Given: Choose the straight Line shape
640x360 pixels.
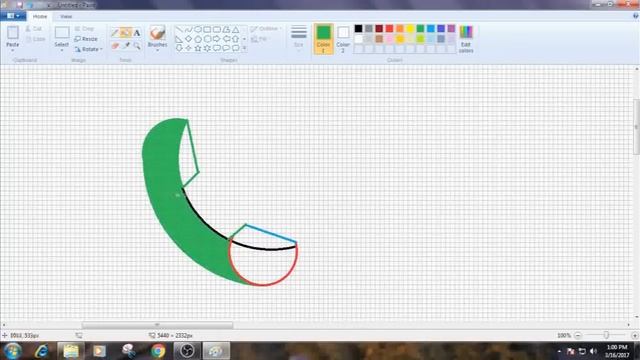Looking at the screenshot, I should (x=179, y=30).
